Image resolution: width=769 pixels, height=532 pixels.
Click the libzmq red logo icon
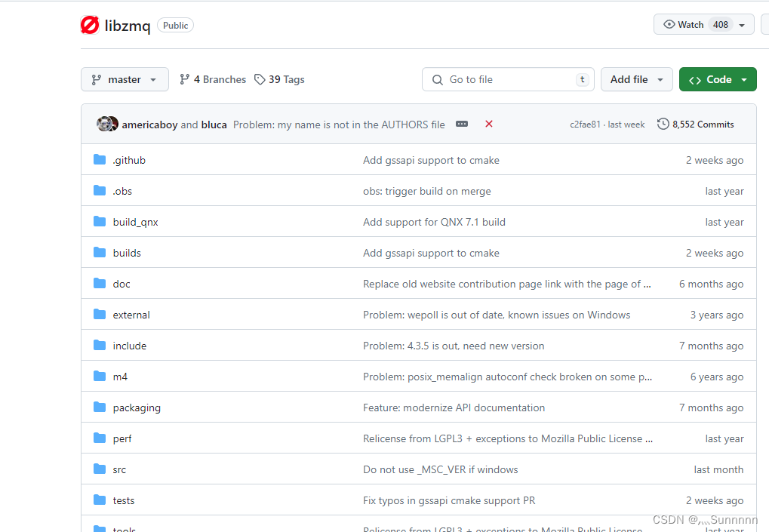pos(90,25)
